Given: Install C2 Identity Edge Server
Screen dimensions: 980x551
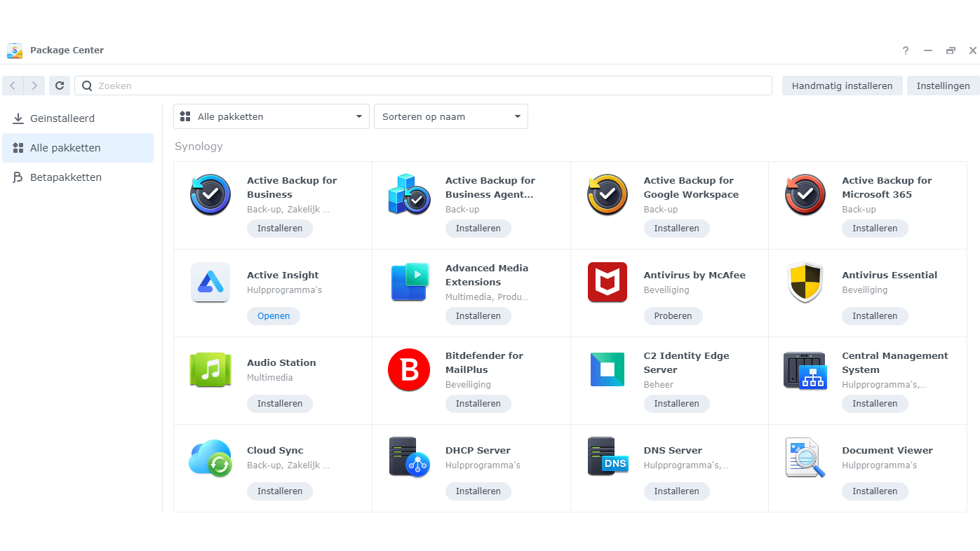Looking at the screenshot, I should click(x=677, y=404).
